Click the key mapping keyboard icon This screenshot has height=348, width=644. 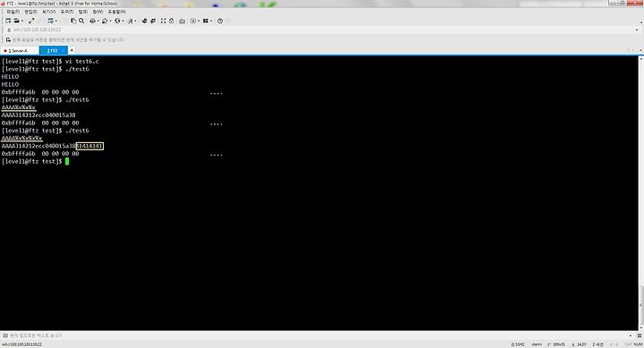pyautogui.click(x=182, y=21)
